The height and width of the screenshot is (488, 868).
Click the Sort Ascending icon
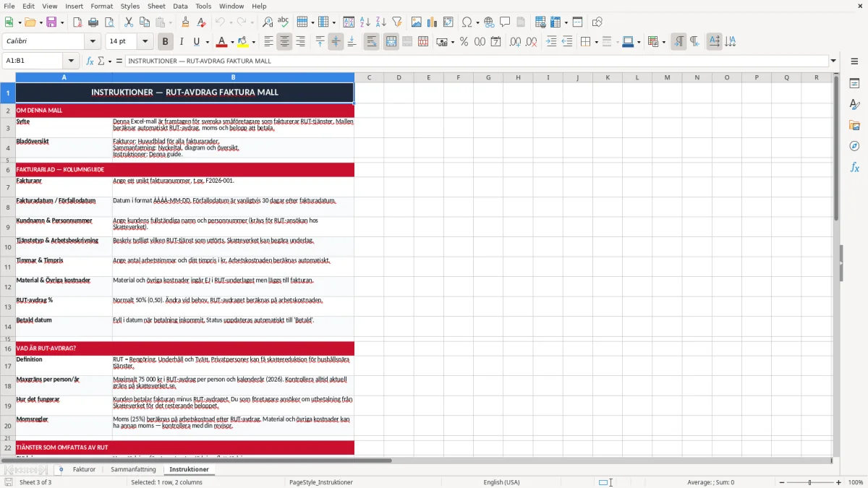point(365,22)
